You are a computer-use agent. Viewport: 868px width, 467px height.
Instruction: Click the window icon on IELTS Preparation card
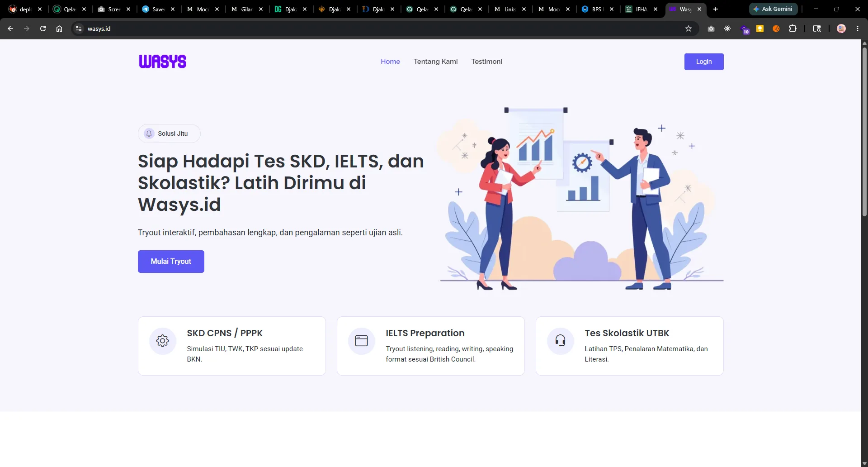click(x=362, y=341)
